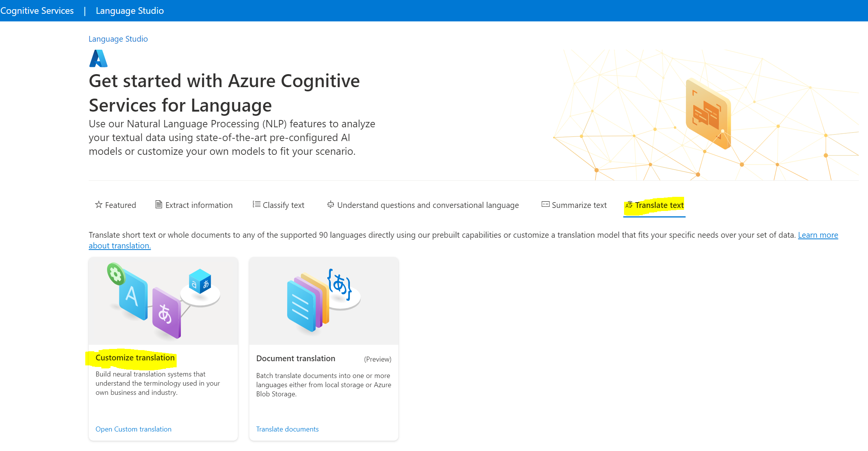Click the Document translation card title
868x451 pixels.
click(296, 359)
